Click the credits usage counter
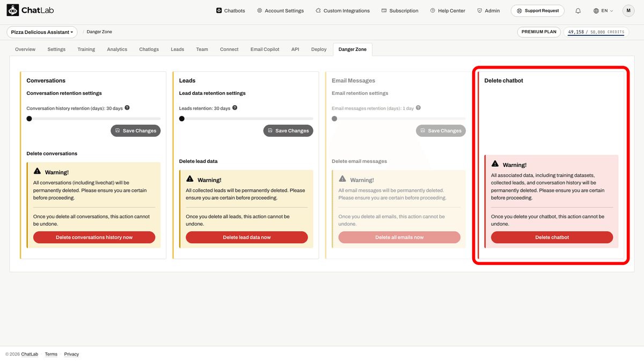The height and width of the screenshot is (362, 644). [x=596, y=32]
